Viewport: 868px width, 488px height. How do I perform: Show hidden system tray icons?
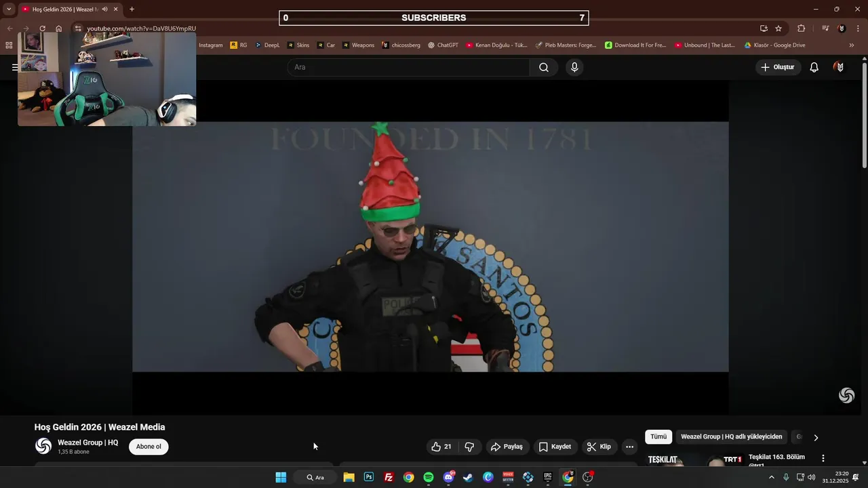(x=771, y=477)
